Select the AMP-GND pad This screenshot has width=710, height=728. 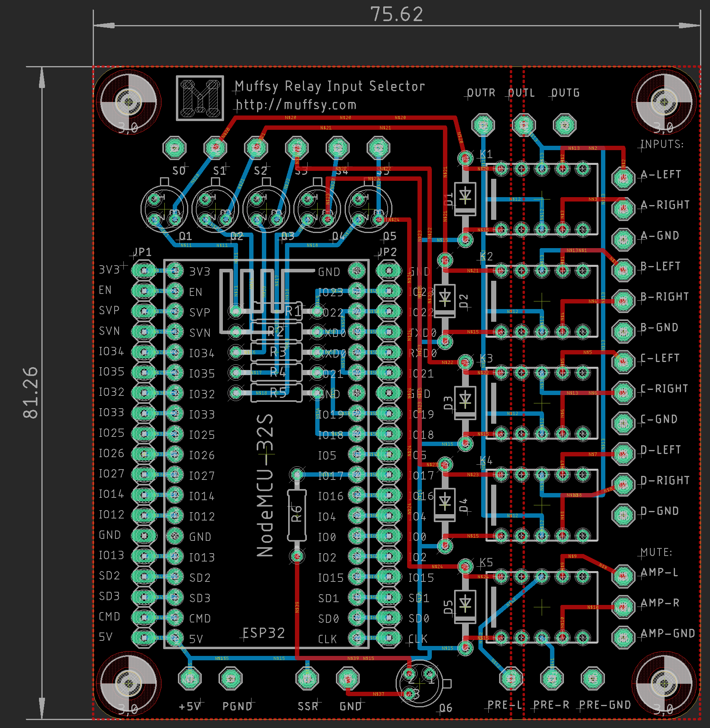pyautogui.click(x=623, y=637)
